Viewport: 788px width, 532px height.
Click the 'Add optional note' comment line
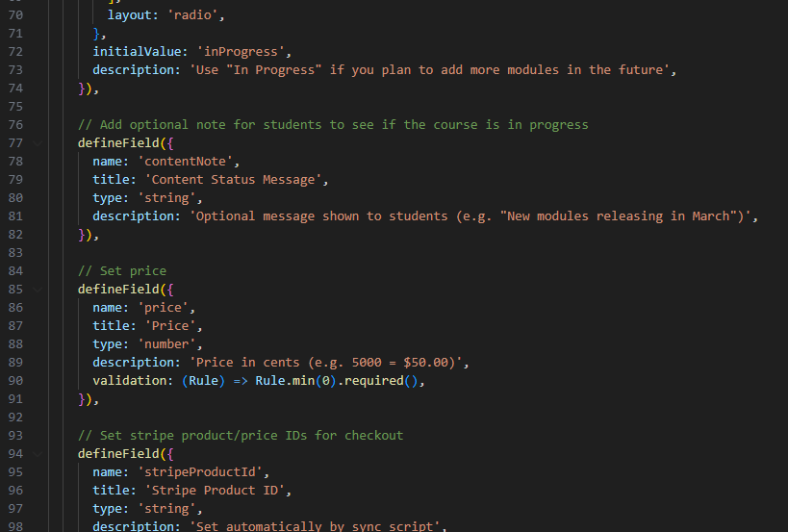click(333, 125)
